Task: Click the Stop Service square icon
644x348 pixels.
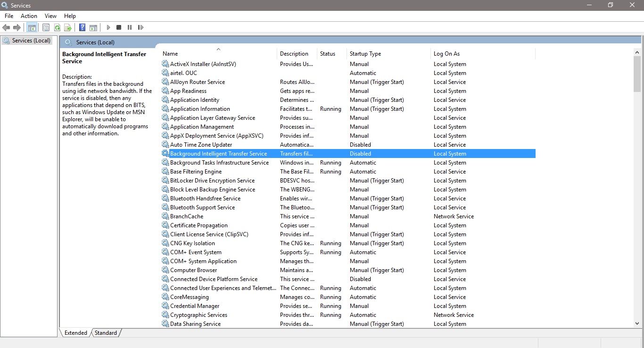Action: coord(119,27)
